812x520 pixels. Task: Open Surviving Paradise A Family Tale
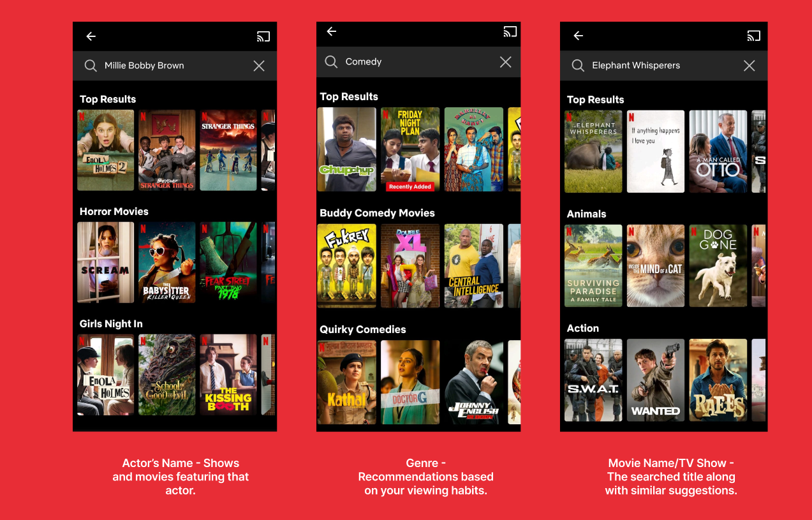pos(593,265)
